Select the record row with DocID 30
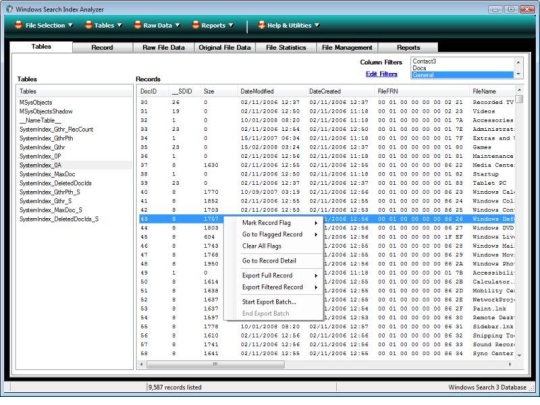Viewport: 540px width, 405px height. [326, 102]
